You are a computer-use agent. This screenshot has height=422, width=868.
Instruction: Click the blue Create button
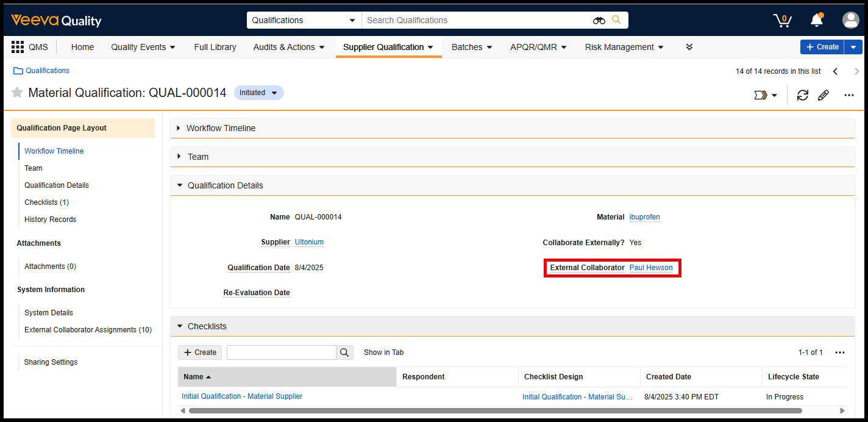(x=822, y=47)
